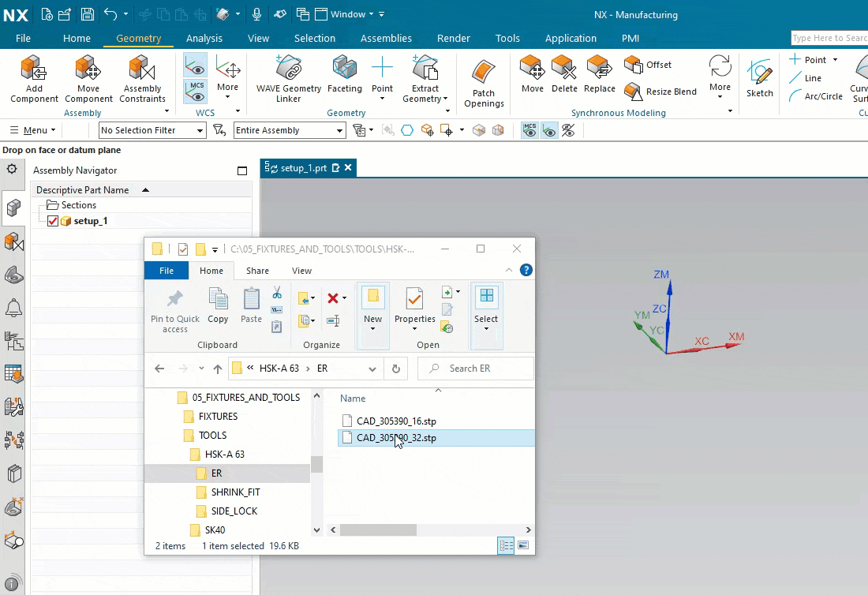
Task: Sort by Descriptive Part Name column header
Action: tap(141, 190)
